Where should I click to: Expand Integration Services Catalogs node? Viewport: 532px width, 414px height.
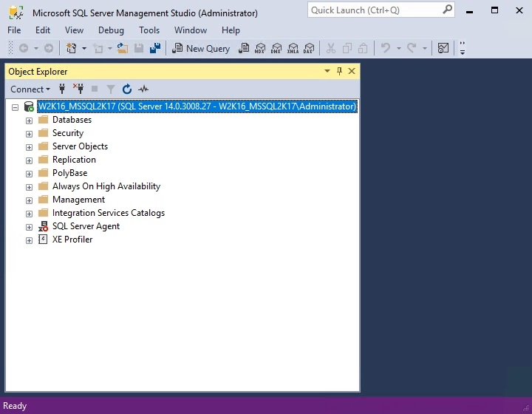pyautogui.click(x=29, y=214)
